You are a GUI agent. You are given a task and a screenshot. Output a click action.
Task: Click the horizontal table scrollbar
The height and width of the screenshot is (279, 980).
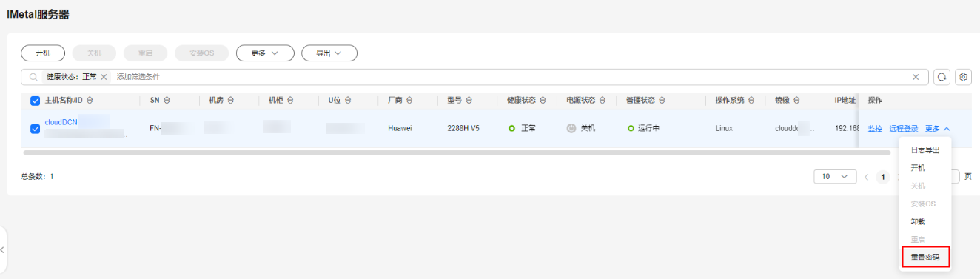pos(457,152)
